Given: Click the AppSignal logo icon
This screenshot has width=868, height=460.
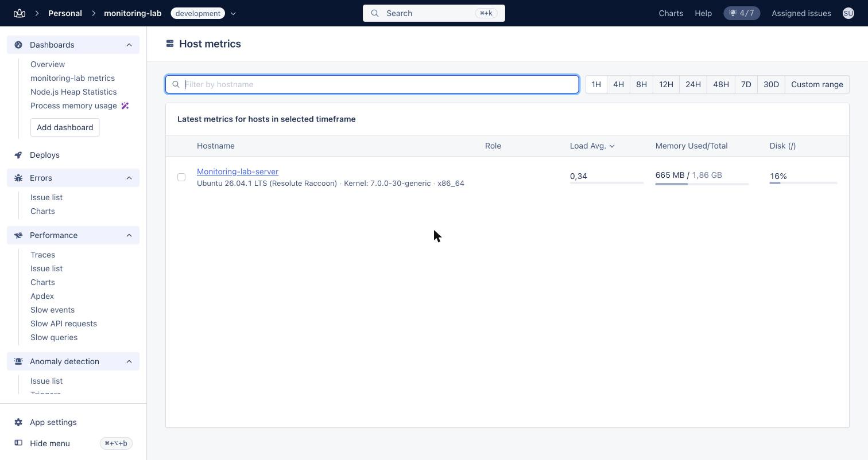Looking at the screenshot, I should click(20, 13).
